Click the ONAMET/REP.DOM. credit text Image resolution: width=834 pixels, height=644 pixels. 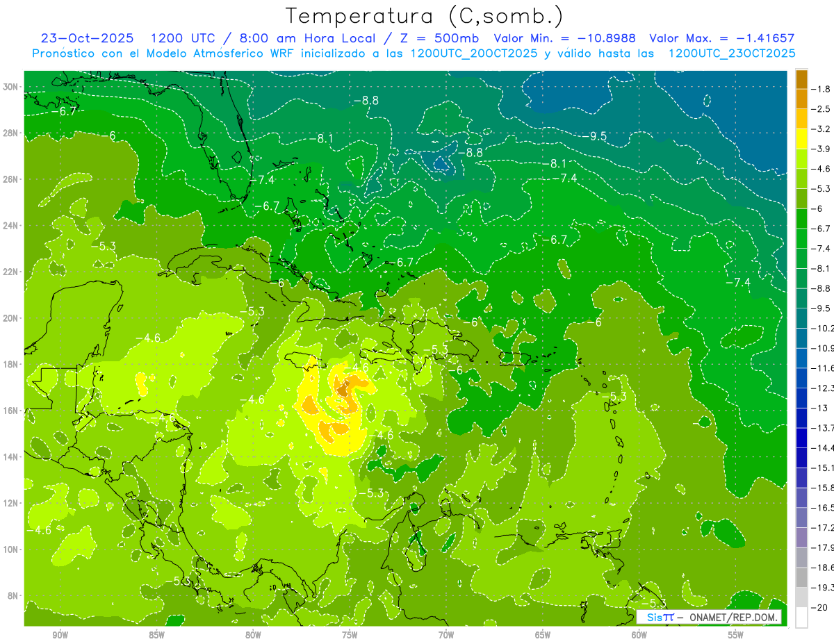(x=733, y=618)
